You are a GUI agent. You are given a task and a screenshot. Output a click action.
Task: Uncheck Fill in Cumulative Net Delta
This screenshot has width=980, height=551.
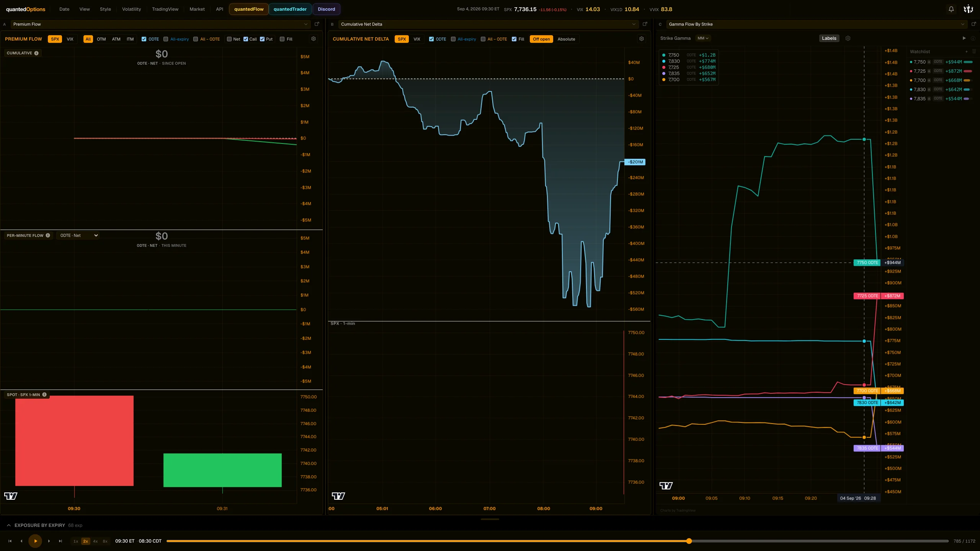click(514, 39)
